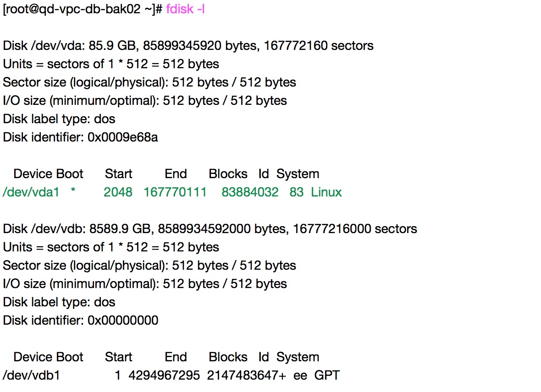The height and width of the screenshot is (392, 541).
Task: Click the first 'Device Boot' column header
Action: point(48,174)
